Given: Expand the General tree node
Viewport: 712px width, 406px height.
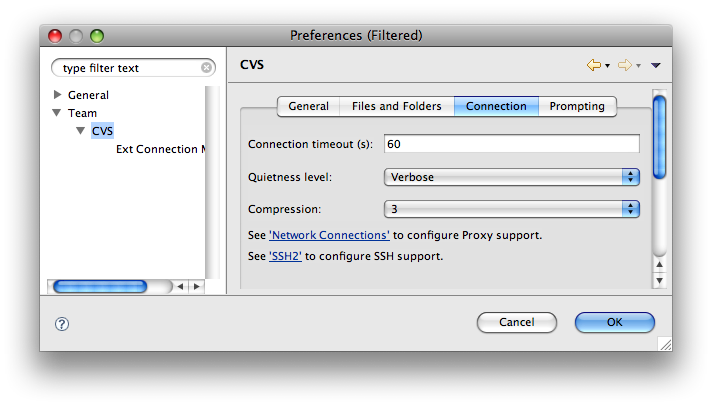Looking at the screenshot, I should coord(57,95).
